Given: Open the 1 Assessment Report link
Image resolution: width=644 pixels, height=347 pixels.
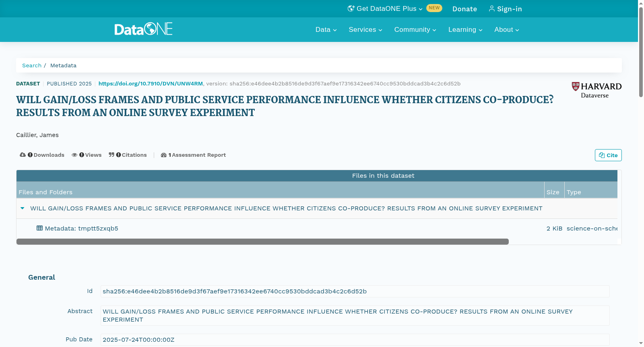Looking at the screenshot, I should [x=193, y=155].
